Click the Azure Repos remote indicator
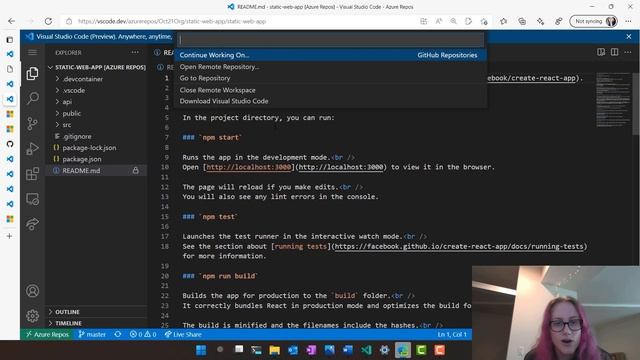The image size is (640, 360). click(x=47, y=334)
